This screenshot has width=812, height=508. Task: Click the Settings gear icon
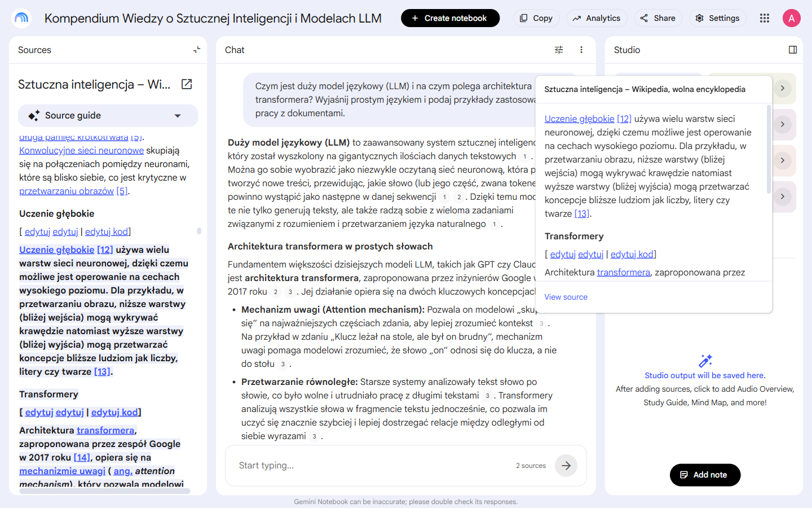699,18
